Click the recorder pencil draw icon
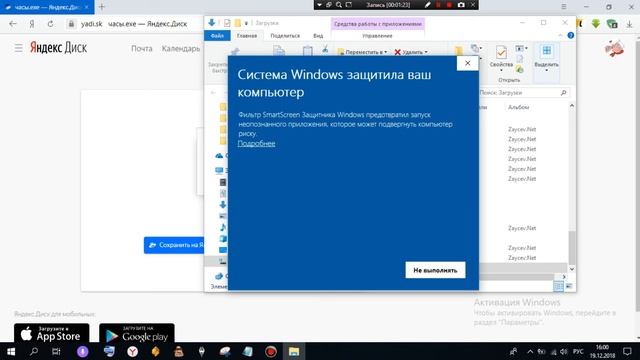This screenshot has height=360, width=640. [427, 5]
